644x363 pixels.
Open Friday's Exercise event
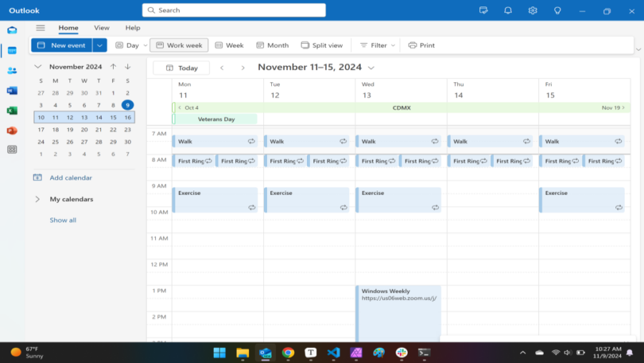582,200
